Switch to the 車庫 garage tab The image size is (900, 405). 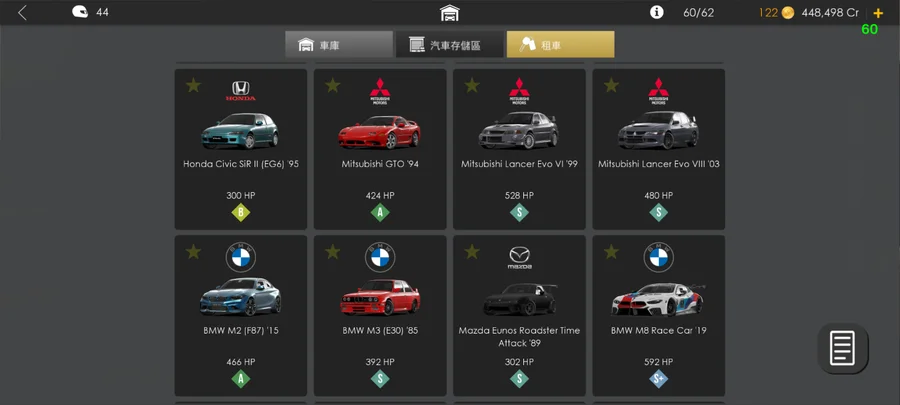[x=339, y=45]
